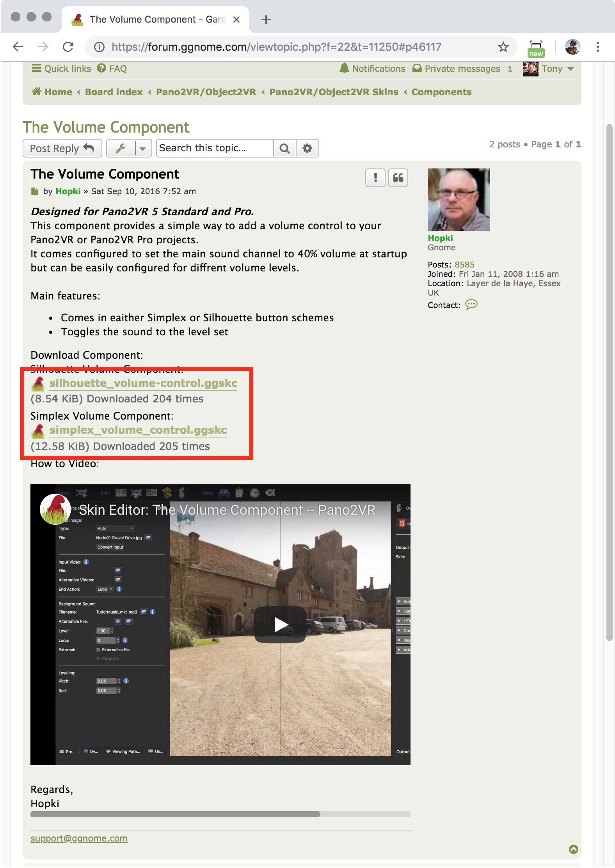Click page vertical scrollbar

(610, 382)
